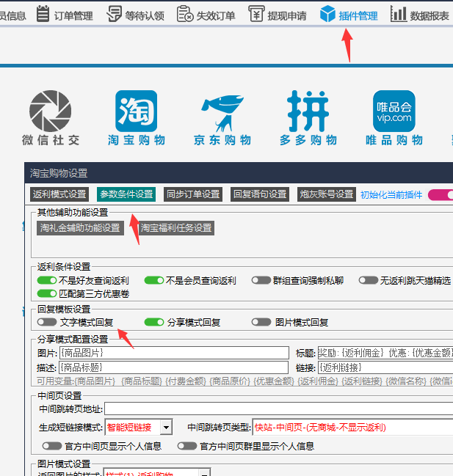Click the 可用变量 hint text line
The width and height of the screenshot is (453, 476).
(245, 381)
